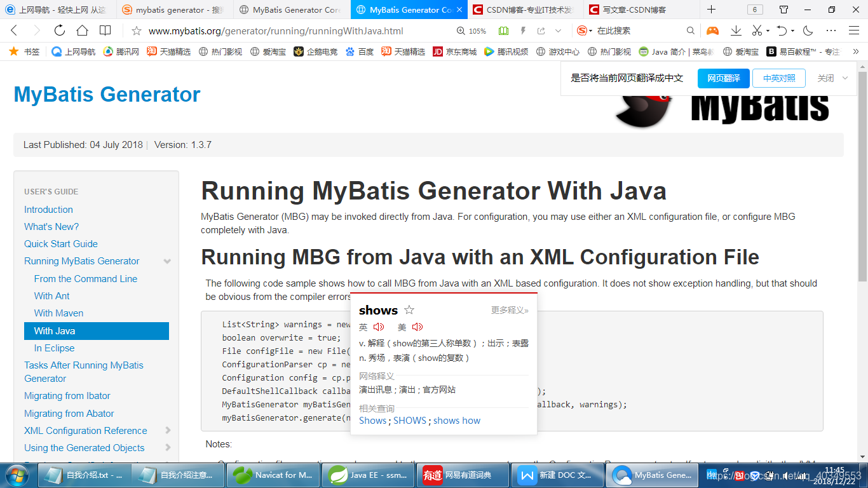Click the search magnifier icon

click(691, 30)
